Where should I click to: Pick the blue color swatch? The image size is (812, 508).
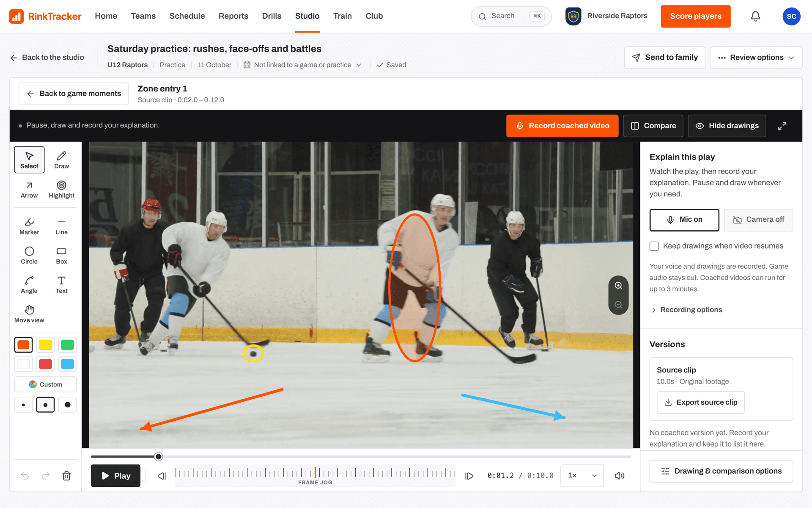pos(67,364)
